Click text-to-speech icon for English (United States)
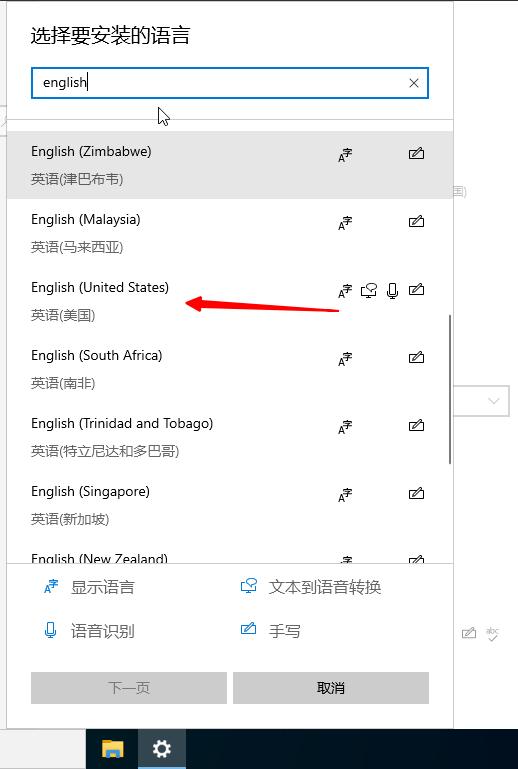Image resolution: width=518 pixels, height=769 pixels. coord(369,291)
